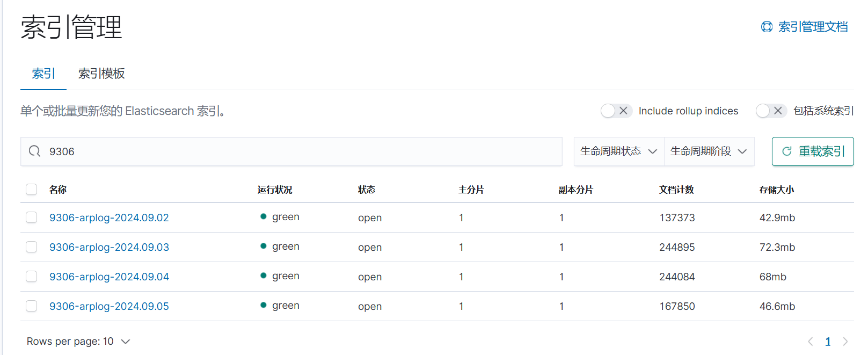Open index 9306-arplog-2024.09.03
Viewport: 868px width, 355px height.
click(x=109, y=247)
